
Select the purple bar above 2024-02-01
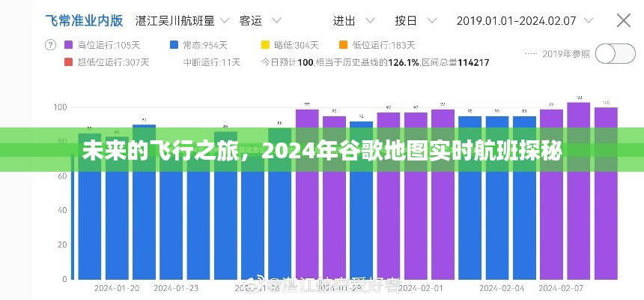pos(416,196)
